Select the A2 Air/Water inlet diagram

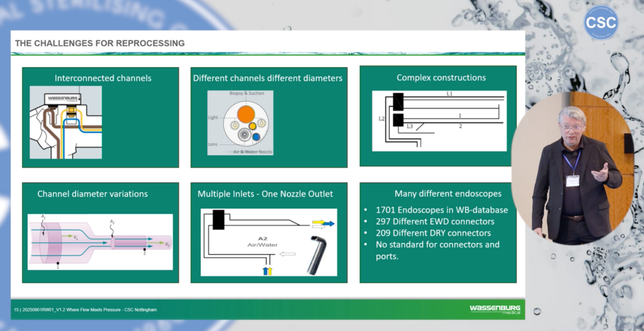[269, 242]
